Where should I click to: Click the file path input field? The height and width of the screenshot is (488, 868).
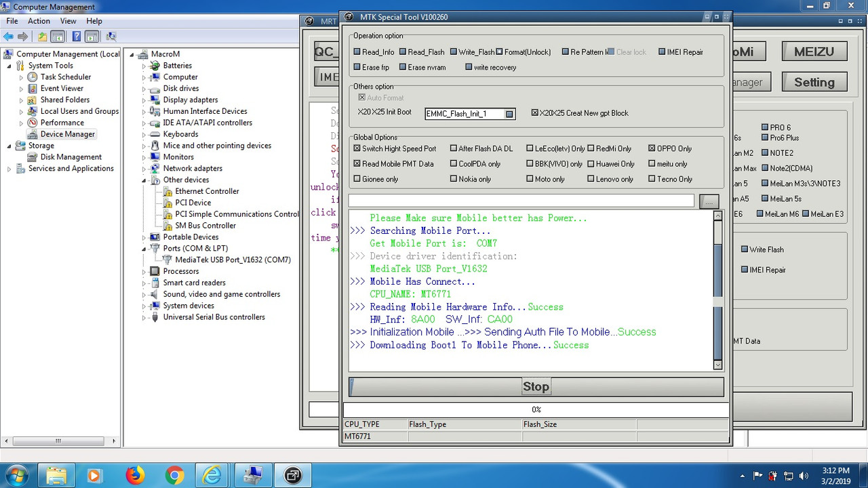click(x=521, y=201)
